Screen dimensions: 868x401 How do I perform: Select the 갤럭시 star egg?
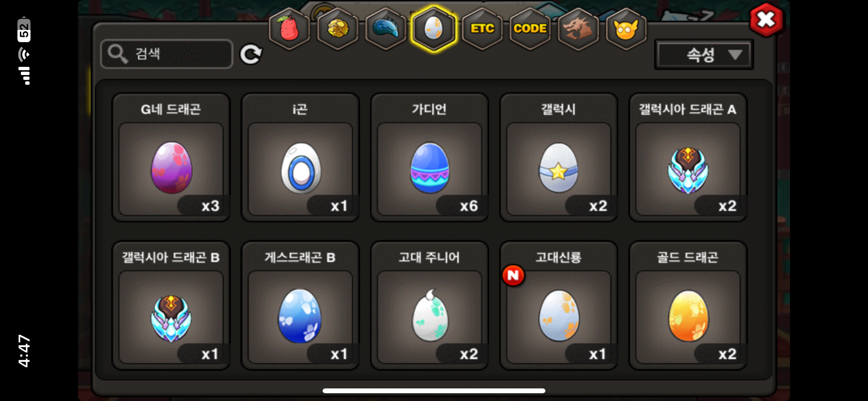(x=558, y=157)
